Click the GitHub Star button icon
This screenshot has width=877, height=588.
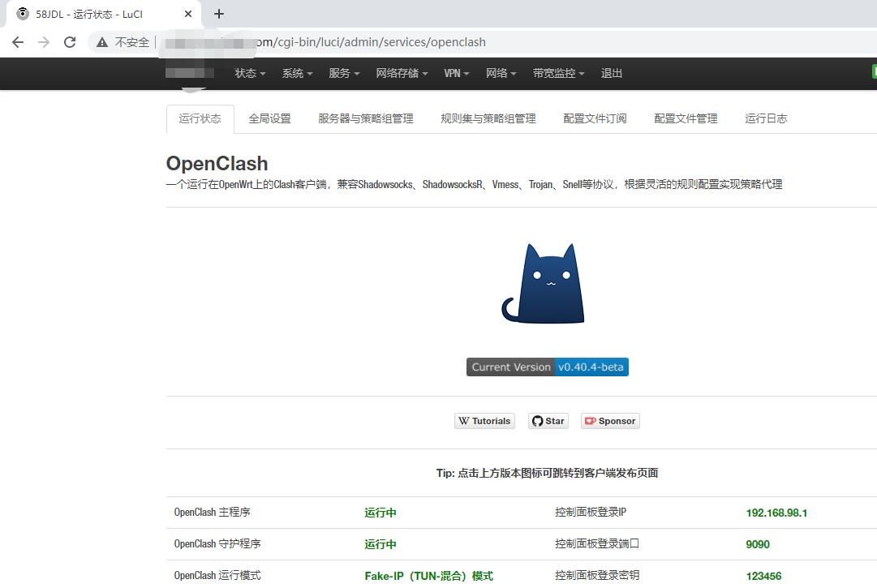536,421
